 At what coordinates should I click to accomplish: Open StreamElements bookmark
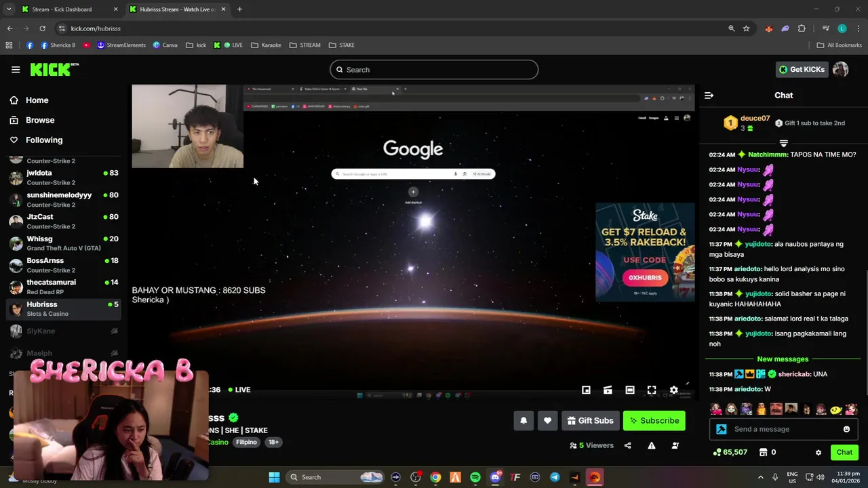(121, 45)
